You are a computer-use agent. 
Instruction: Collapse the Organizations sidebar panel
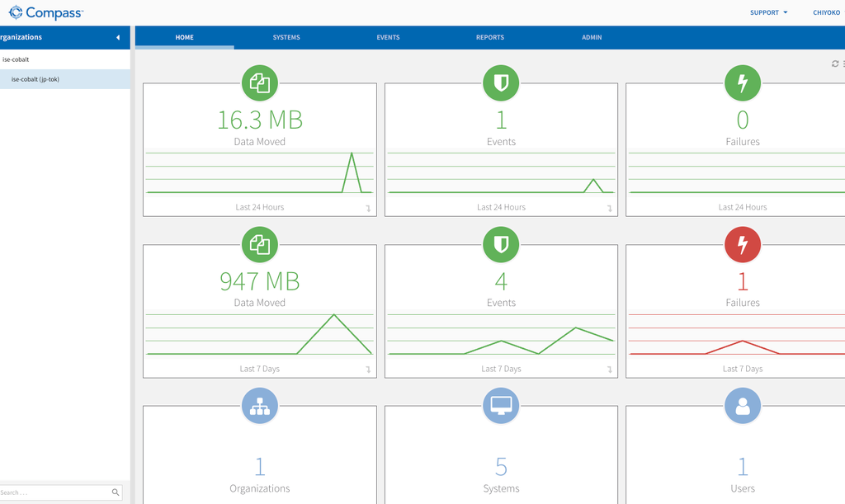click(x=118, y=37)
